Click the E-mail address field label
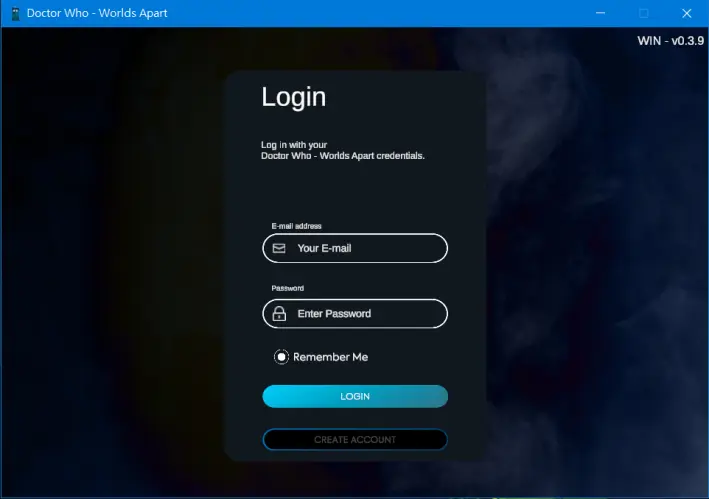The image size is (709, 499). 296,226
